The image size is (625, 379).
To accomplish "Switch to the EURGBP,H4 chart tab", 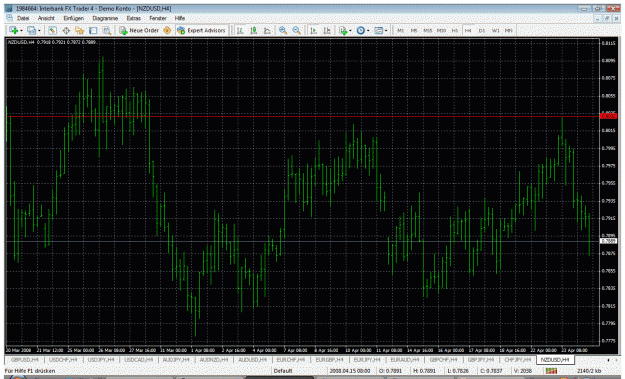I will point(329,359).
